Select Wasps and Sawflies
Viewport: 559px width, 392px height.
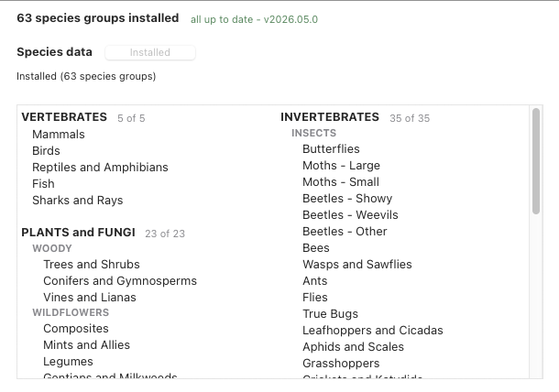(x=357, y=265)
